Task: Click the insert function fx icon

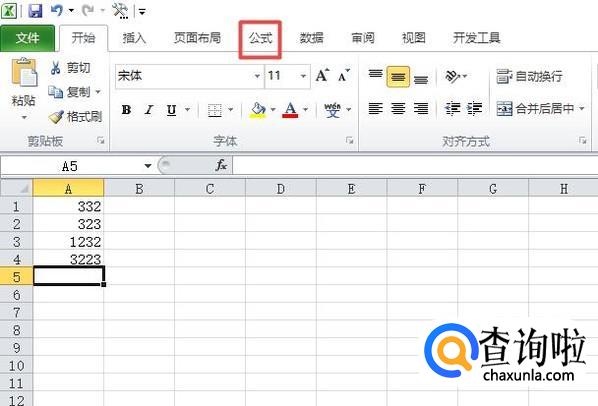Action: pyautogui.click(x=221, y=165)
